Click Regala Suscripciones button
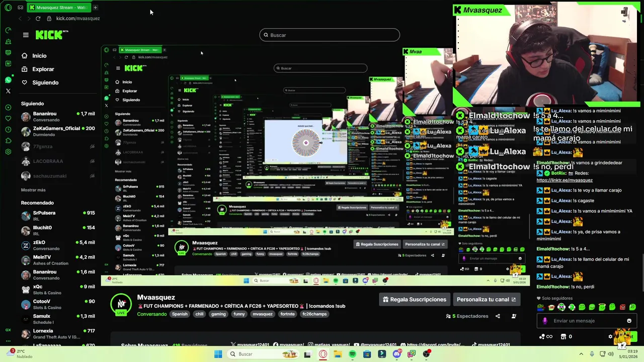The height and width of the screenshot is (362, 644). 415,300
